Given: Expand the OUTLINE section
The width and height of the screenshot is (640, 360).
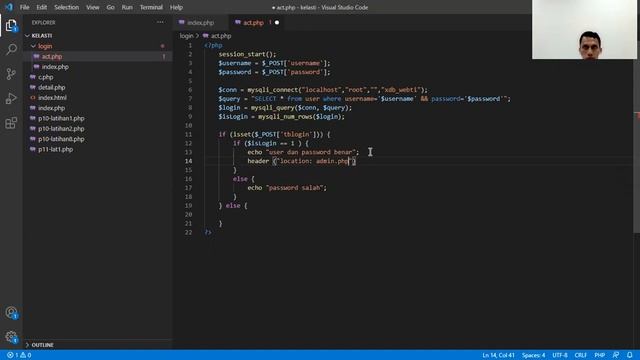Looking at the screenshot, I should 43,345.
